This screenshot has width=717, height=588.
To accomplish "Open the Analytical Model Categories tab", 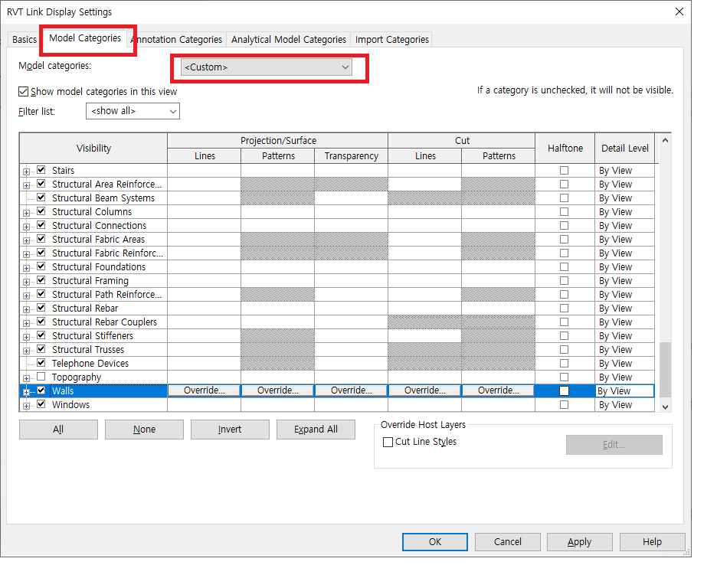I will coord(289,40).
